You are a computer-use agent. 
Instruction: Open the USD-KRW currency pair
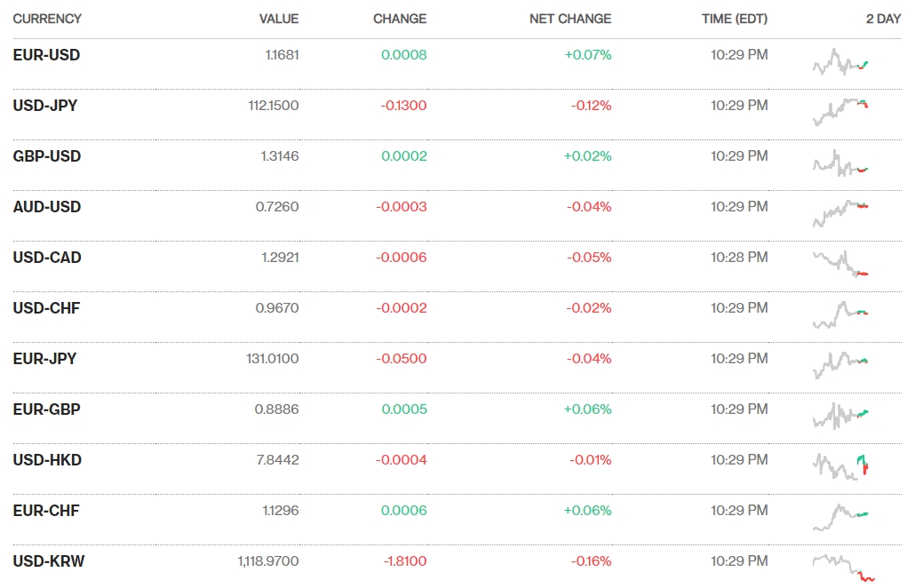click(x=49, y=561)
